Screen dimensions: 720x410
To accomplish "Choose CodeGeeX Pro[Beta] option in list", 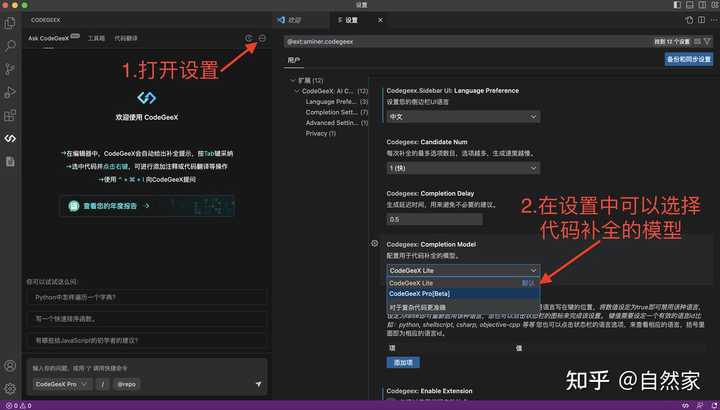I will point(463,293).
